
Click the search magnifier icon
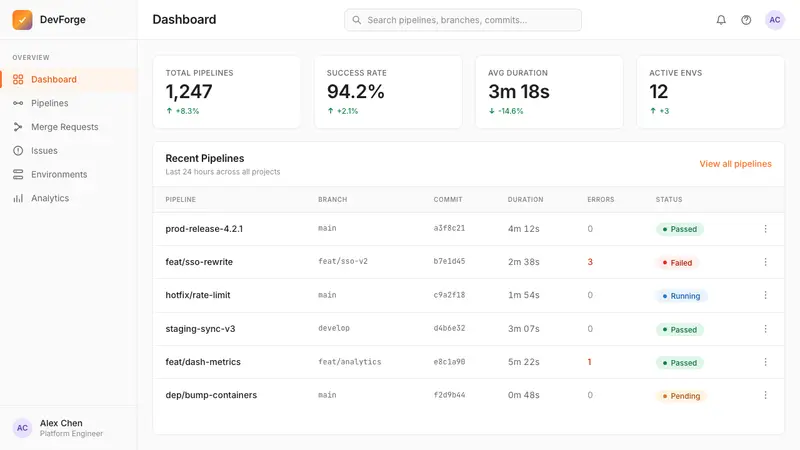[357, 20]
